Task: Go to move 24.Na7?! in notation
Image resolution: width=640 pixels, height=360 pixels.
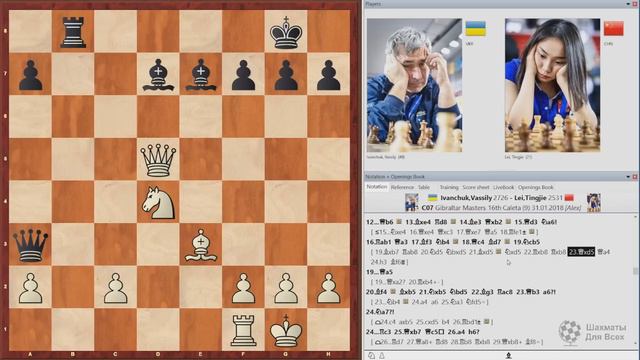Action: coord(380,312)
